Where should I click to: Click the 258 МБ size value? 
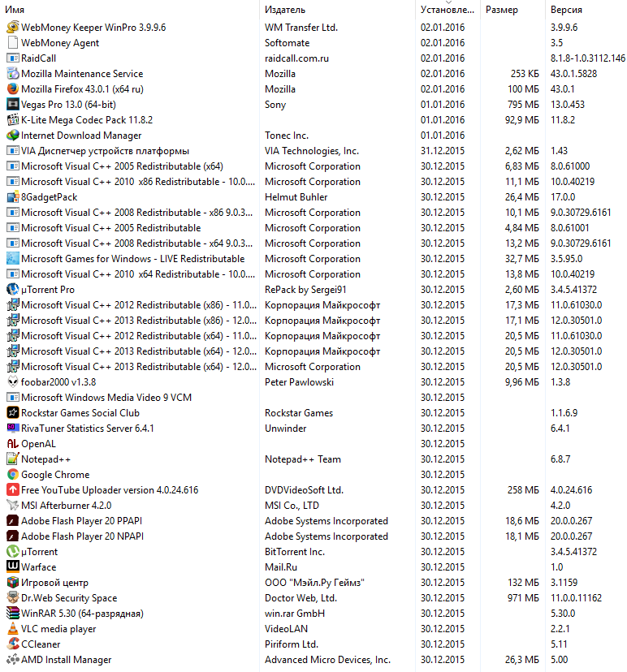pos(523,490)
